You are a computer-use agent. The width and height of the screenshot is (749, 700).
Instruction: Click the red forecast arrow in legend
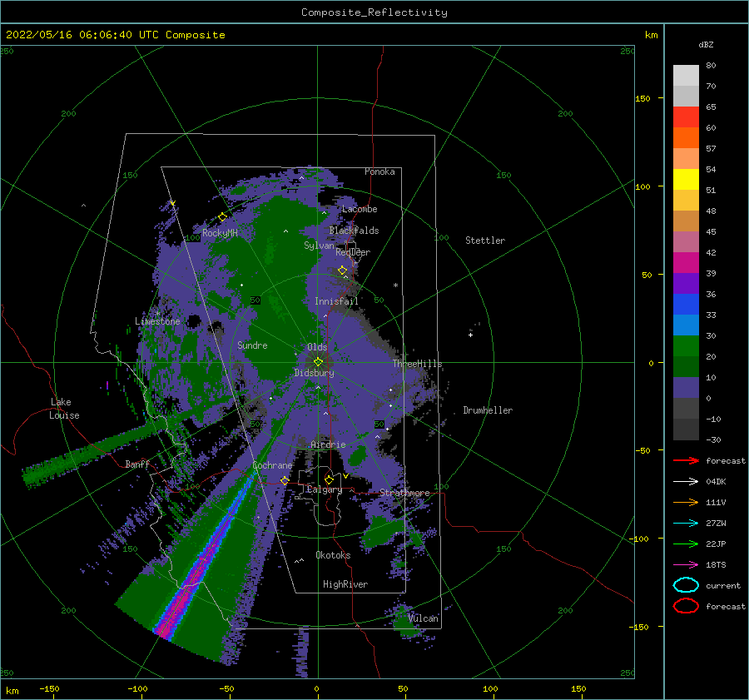(x=686, y=460)
